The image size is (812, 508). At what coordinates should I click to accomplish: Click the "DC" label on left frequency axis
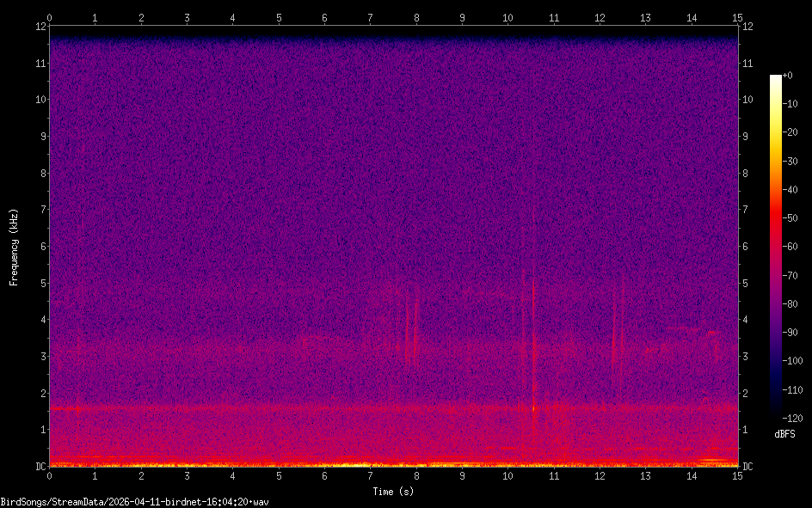click(x=40, y=467)
